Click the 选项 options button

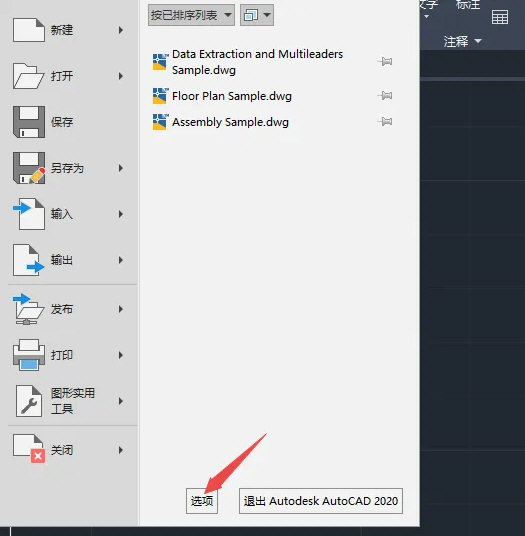click(202, 501)
